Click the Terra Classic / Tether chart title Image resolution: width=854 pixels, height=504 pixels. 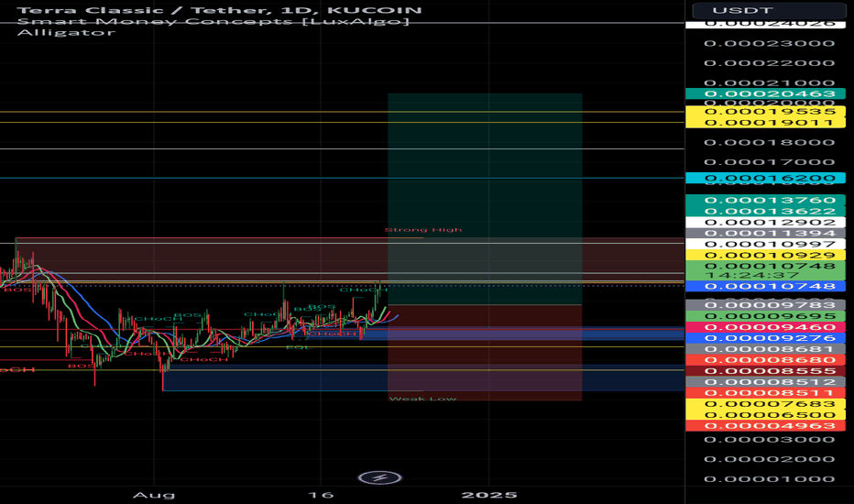(x=220, y=10)
